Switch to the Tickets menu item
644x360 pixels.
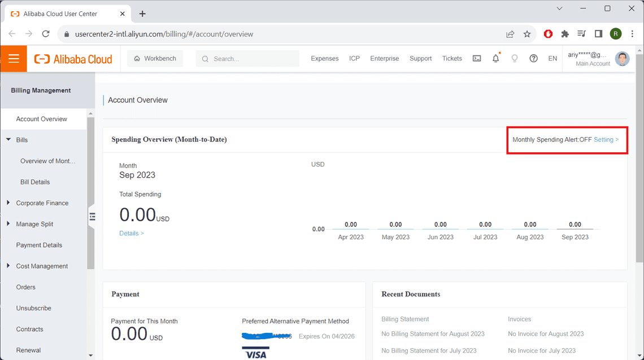point(452,58)
